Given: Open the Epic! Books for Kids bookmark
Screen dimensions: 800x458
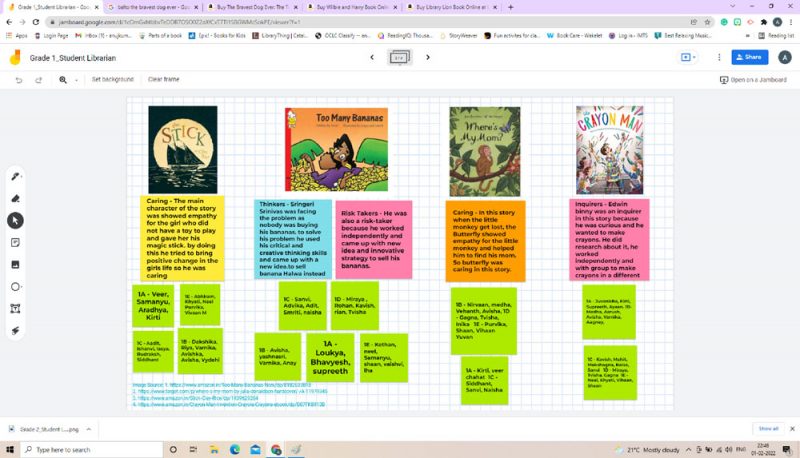Looking at the screenshot, I should (x=217, y=36).
